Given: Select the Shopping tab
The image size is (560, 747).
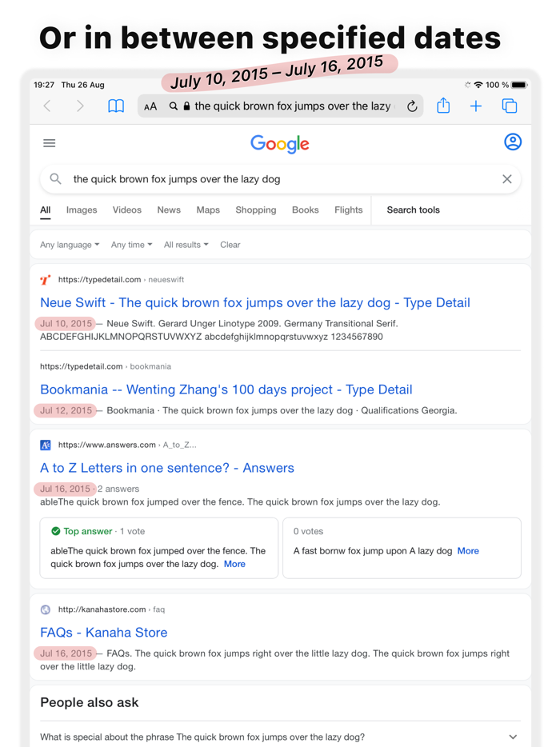Looking at the screenshot, I should [x=255, y=210].
